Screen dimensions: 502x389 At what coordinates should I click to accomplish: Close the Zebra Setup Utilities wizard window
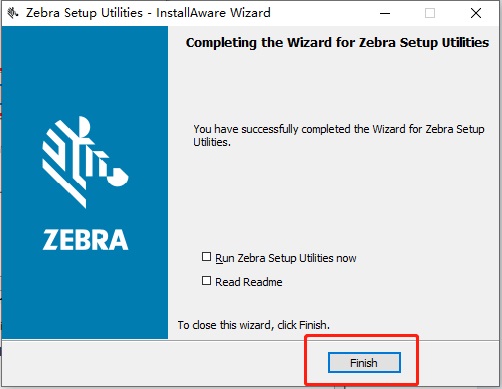pyautogui.click(x=476, y=13)
